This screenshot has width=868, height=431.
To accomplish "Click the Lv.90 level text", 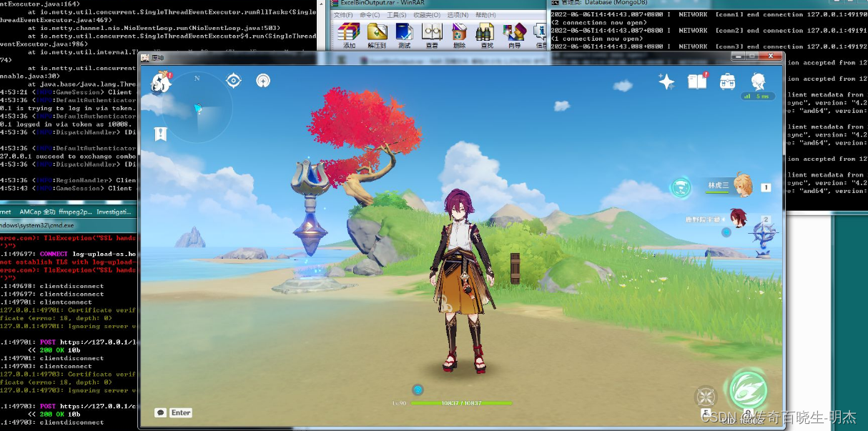I will (x=399, y=404).
